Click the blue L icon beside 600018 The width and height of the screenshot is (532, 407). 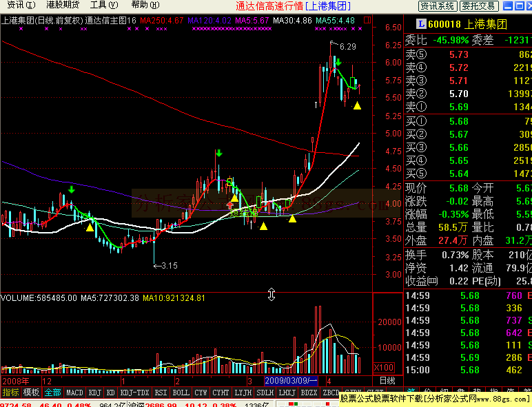tap(421, 23)
